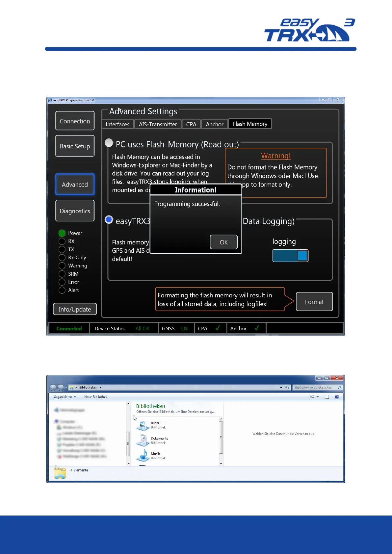Viewport: 392px width, 554px height.
Task: Select PC uses Flash-Memory radio button
Action: pyautogui.click(x=109, y=143)
